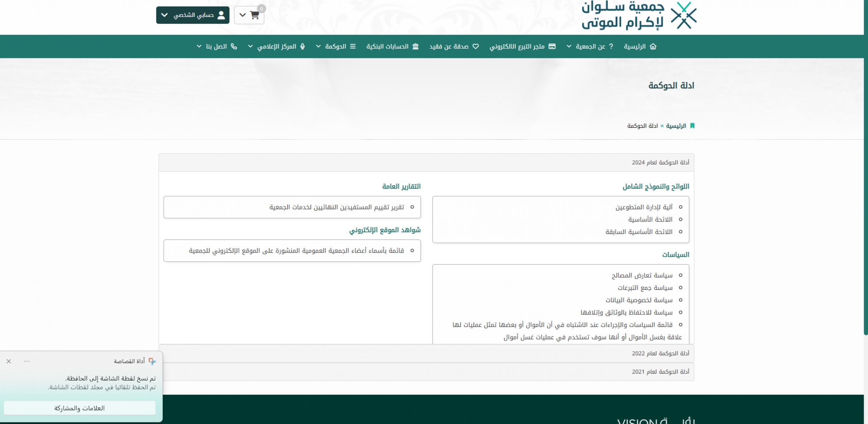Click the shopping cart icon

pyautogui.click(x=255, y=15)
